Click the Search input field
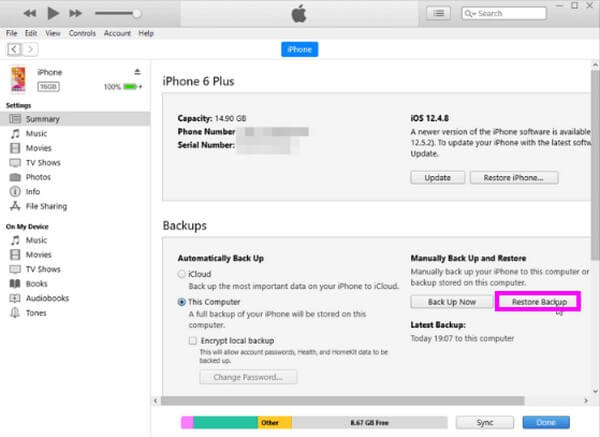The width and height of the screenshot is (600, 437). 504,13
